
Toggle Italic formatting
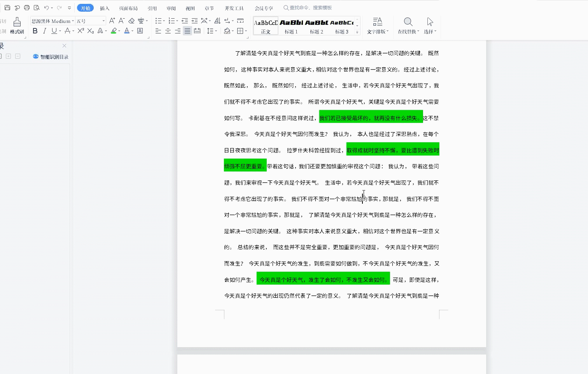[x=44, y=31]
